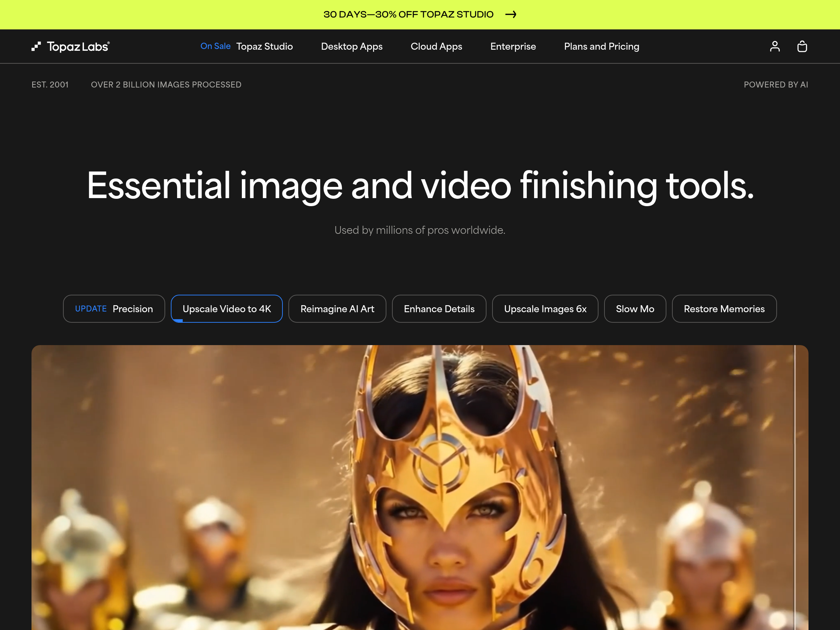Screen dimensions: 840x630
Task: Select Upscale Images 6x tab
Action: tap(545, 309)
